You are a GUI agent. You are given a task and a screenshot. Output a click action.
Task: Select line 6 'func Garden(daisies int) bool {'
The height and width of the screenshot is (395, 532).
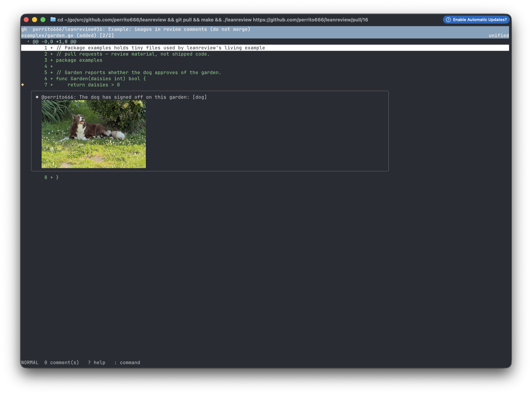pyautogui.click(x=265, y=79)
